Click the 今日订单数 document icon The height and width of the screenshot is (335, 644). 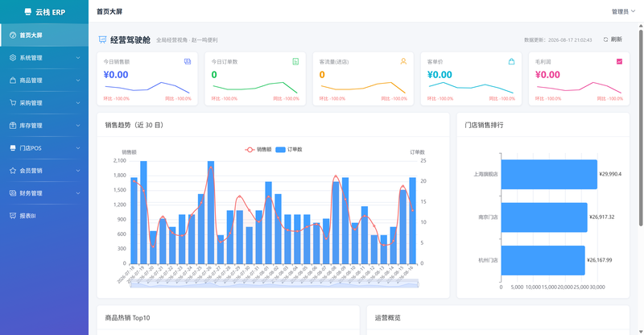(295, 62)
